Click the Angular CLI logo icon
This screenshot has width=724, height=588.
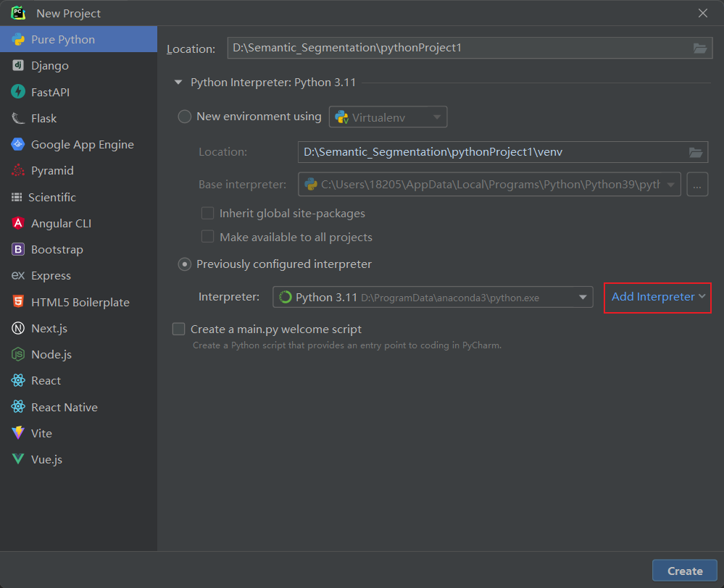point(18,223)
